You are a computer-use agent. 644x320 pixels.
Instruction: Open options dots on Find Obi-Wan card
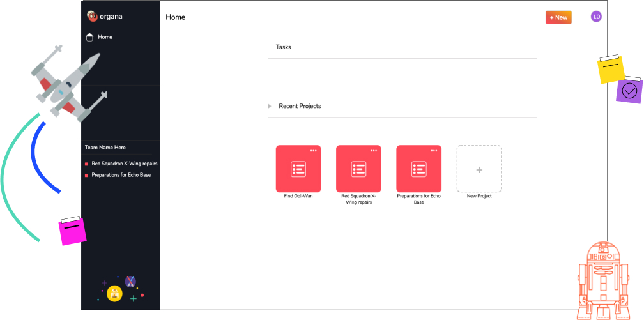pos(313,151)
